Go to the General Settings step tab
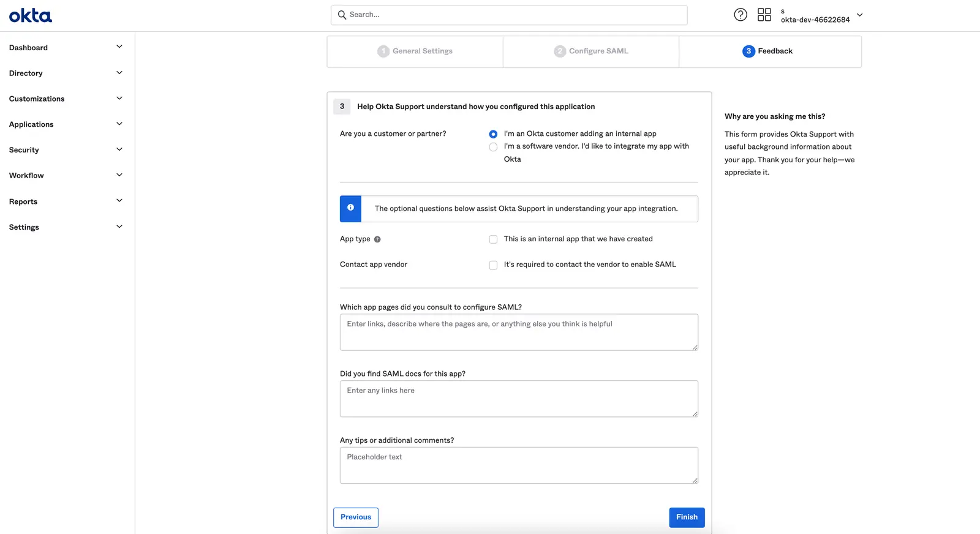The height and width of the screenshot is (534, 980). [415, 51]
